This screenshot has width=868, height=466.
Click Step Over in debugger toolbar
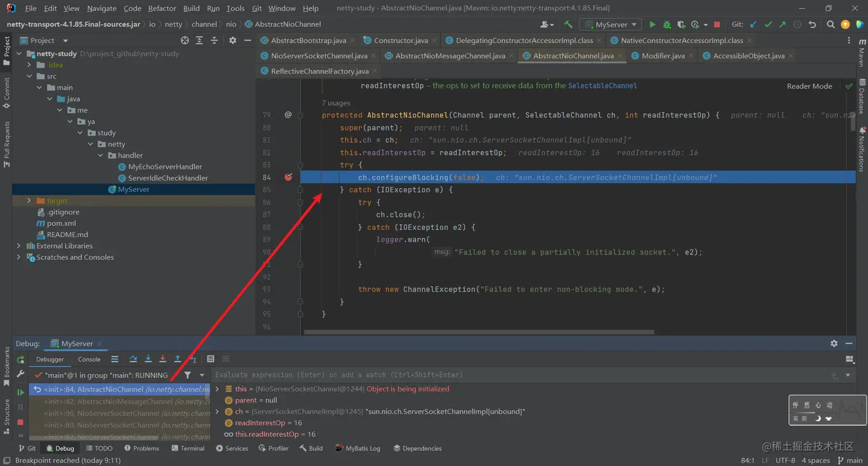pyautogui.click(x=133, y=359)
